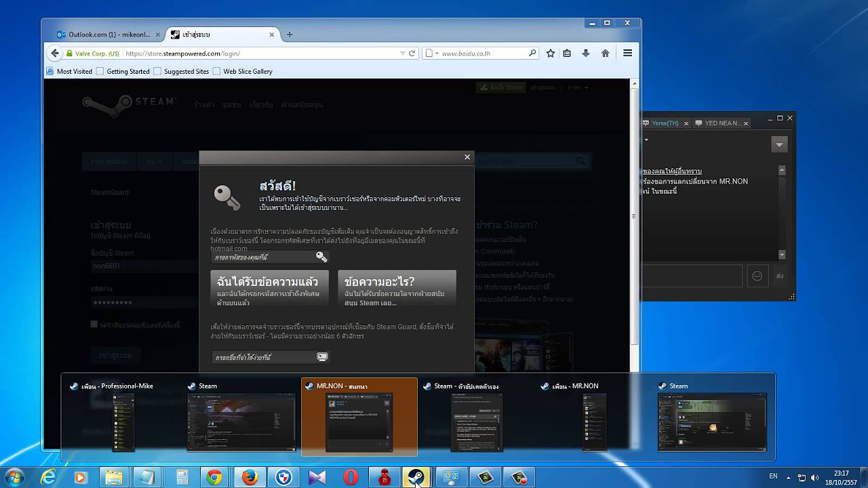Image resolution: width=868 pixels, height=488 pixels.
Task: Expand the small arrow beside friend name in chat
Action: point(646,140)
